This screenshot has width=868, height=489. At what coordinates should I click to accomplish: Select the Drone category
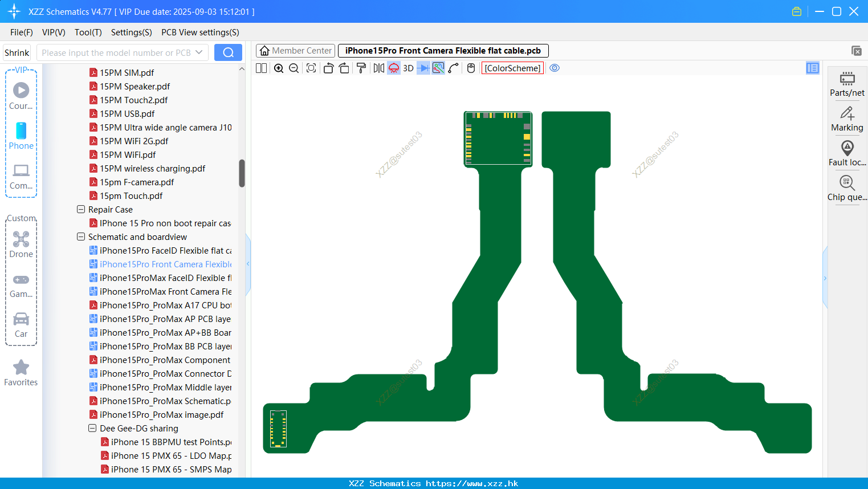(x=21, y=244)
